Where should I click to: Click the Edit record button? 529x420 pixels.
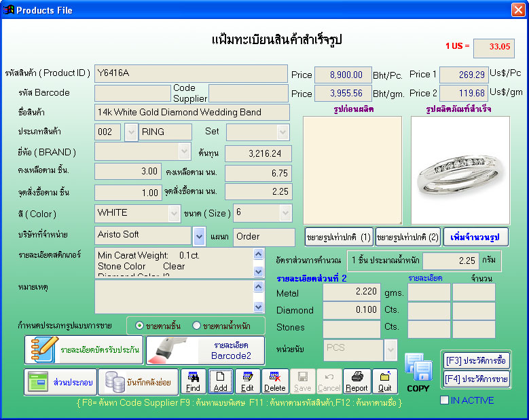[x=247, y=381]
